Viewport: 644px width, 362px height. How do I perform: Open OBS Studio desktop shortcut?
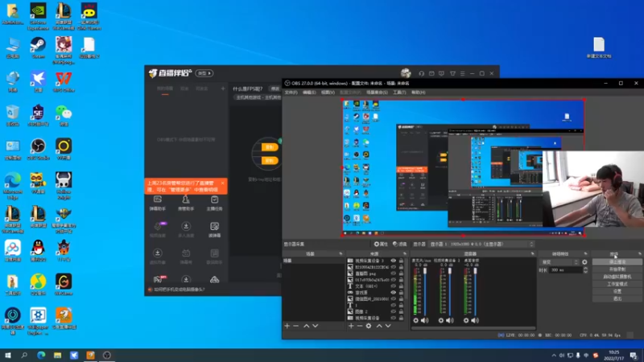pyautogui.click(x=38, y=149)
